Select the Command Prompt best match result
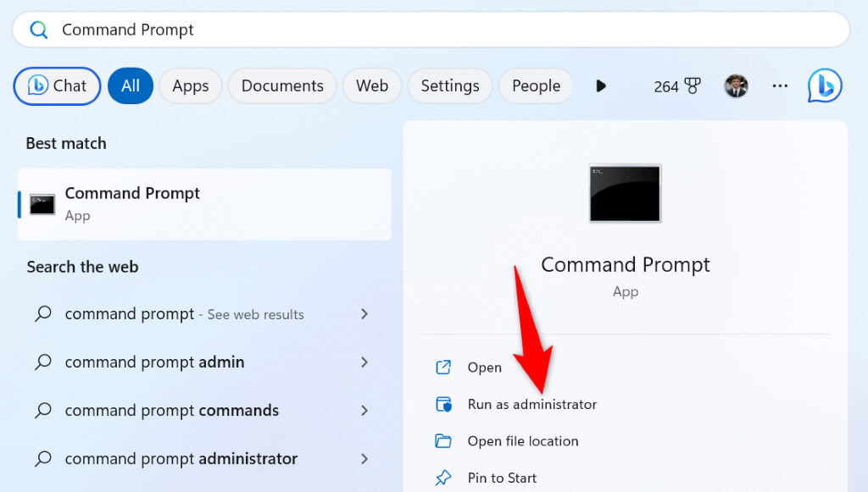 (x=204, y=204)
